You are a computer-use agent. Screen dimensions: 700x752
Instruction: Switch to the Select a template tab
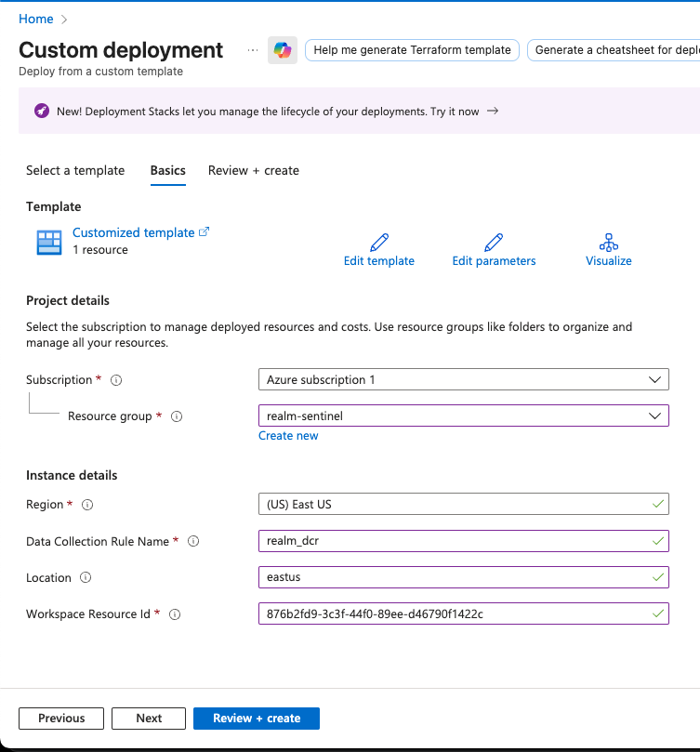point(75,171)
